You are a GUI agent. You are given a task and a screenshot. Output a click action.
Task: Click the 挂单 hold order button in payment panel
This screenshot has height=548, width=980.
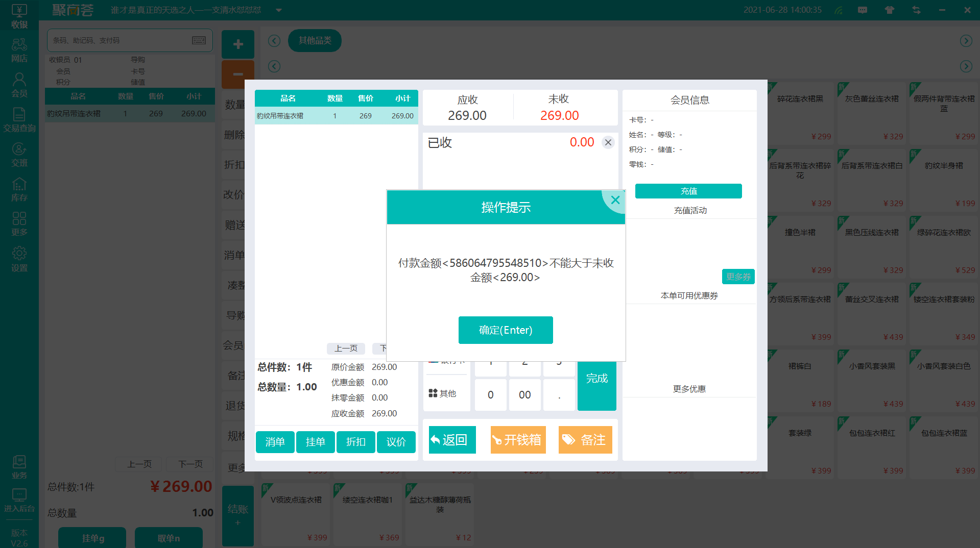tap(315, 442)
